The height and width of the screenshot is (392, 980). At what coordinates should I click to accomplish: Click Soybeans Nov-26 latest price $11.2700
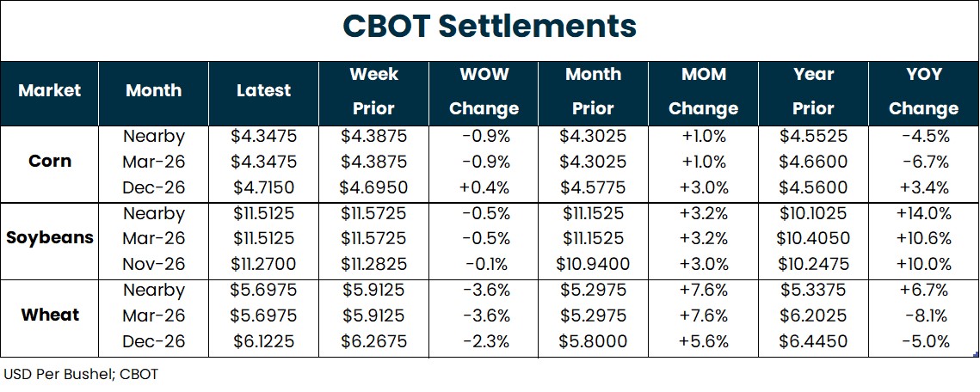263,264
